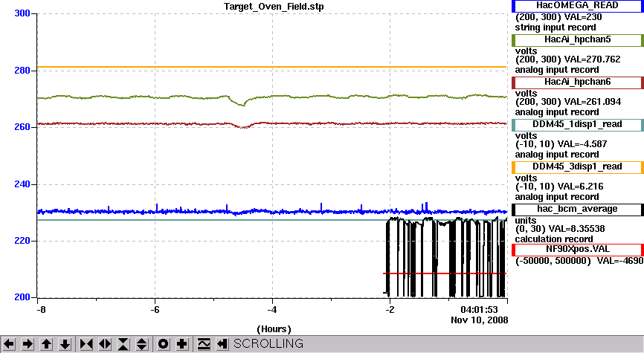Shift the plot down with the down arrow
The image size is (644, 353).
pyautogui.click(x=65, y=344)
